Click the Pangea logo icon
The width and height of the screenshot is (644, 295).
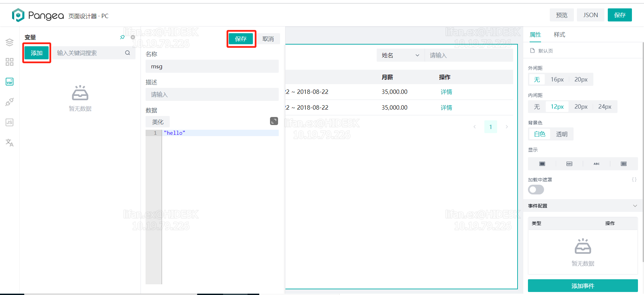(18, 15)
